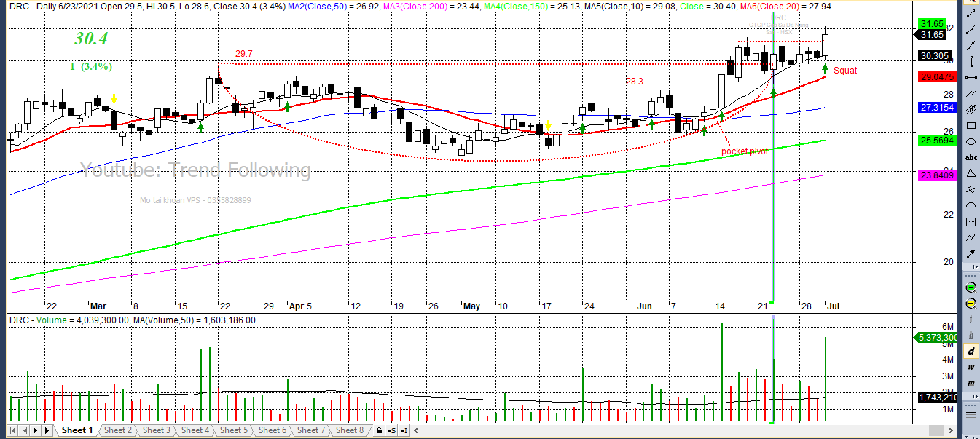
Task: Open the Sheet 2 tab
Action: 117,430
